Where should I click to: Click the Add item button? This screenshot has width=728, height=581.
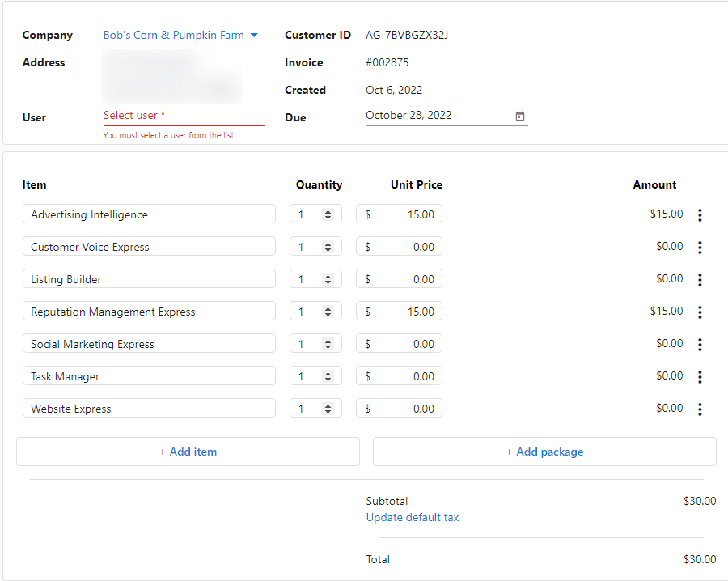coord(188,452)
